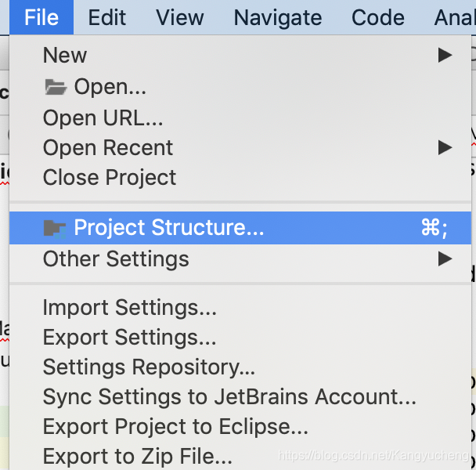The image size is (476, 470).
Task: Expand the Other Settings submenu arrow
Action: click(445, 258)
